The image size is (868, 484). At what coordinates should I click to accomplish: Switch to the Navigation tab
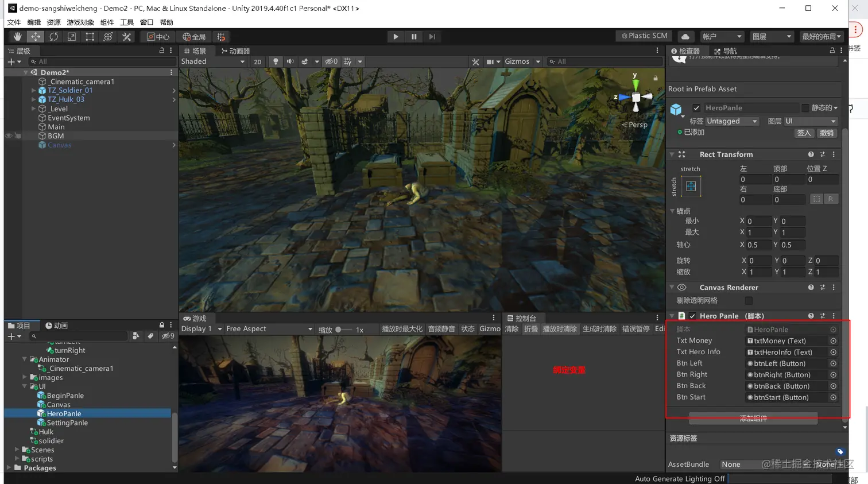(725, 51)
